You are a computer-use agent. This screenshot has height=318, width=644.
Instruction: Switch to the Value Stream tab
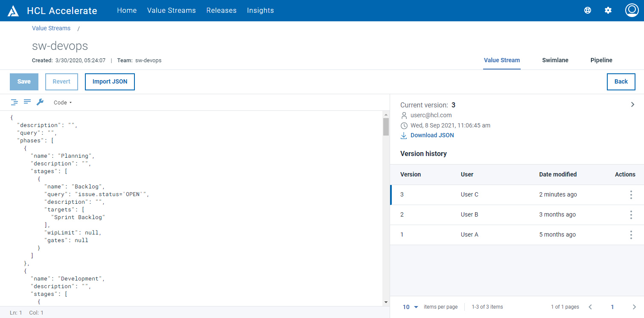[502, 61]
